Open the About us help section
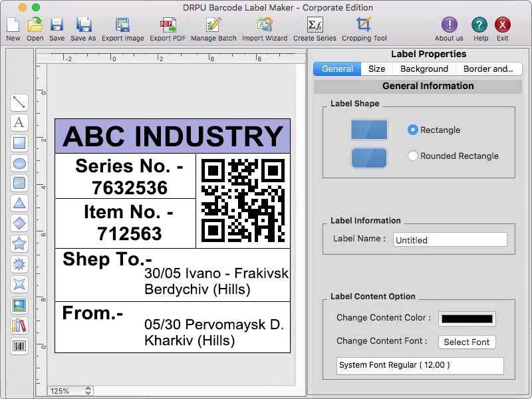 (x=448, y=25)
